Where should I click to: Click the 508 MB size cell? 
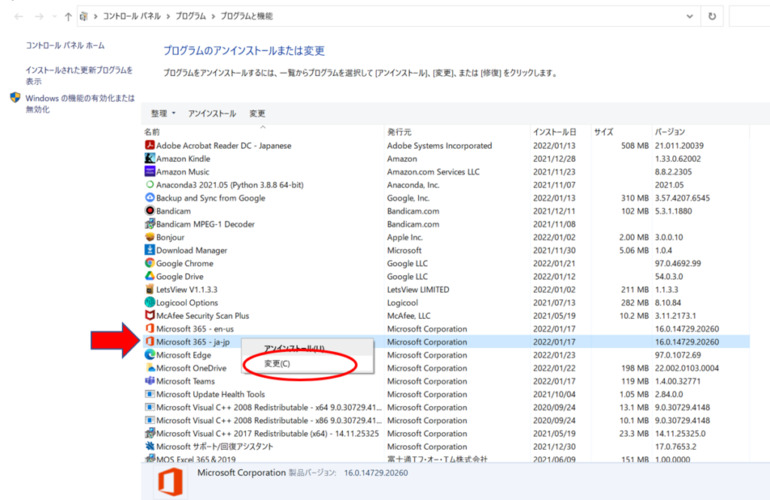point(634,145)
